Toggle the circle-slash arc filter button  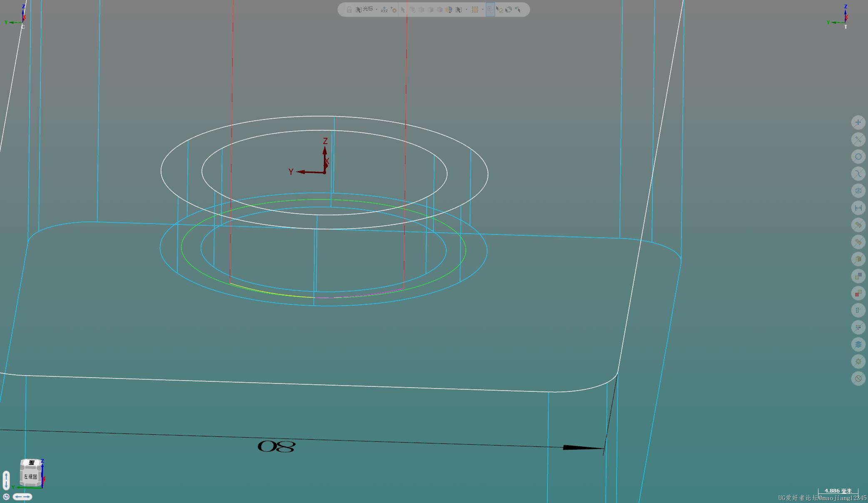(x=858, y=157)
